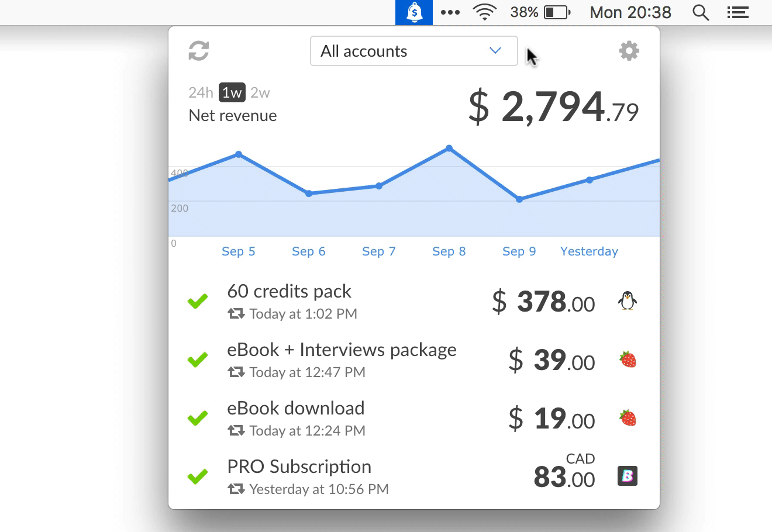The height and width of the screenshot is (532, 772).
Task: Click Today at 12:24 PM timestamp
Action: pyautogui.click(x=308, y=431)
